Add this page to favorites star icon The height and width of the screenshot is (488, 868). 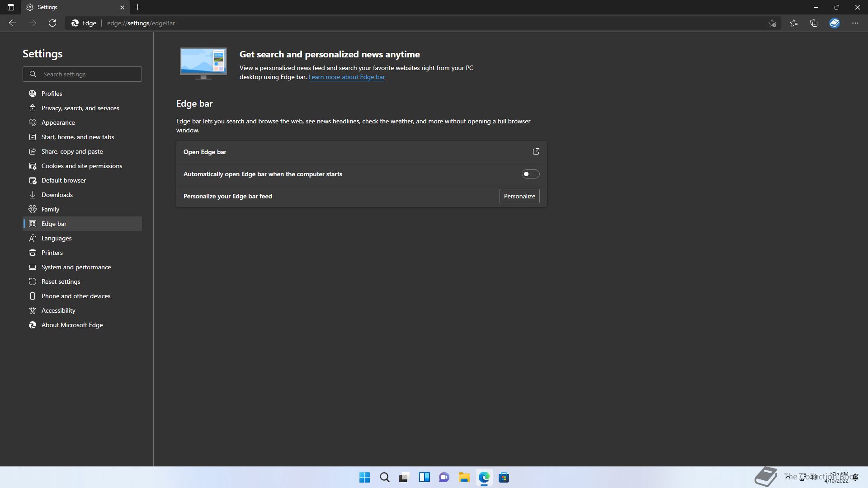(x=772, y=23)
